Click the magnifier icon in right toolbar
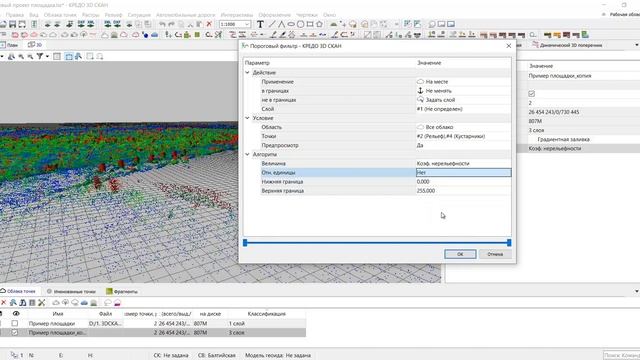The height and width of the screenshot is (360, 640). point(533,35)
